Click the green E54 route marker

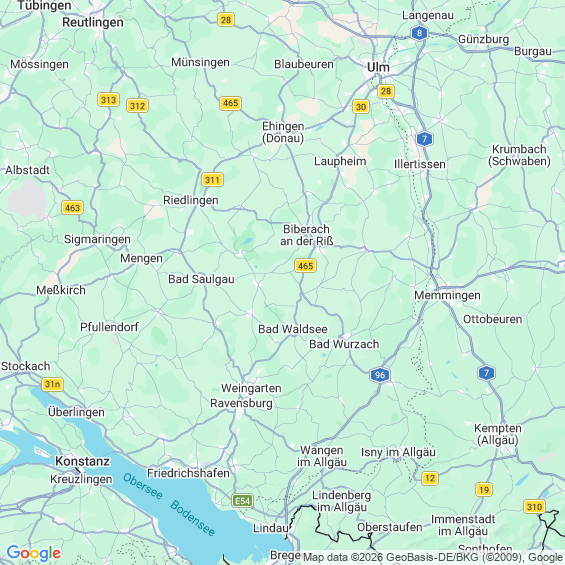coord(243,501)
